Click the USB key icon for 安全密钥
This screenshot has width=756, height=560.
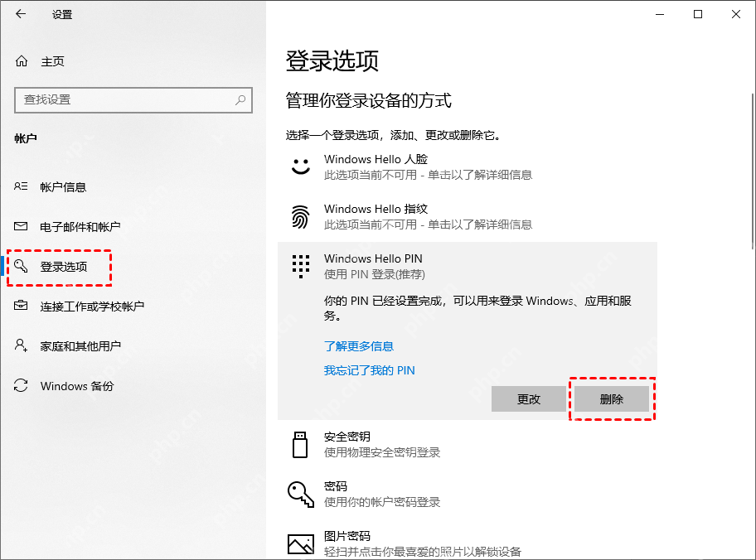tap(300, 444)
